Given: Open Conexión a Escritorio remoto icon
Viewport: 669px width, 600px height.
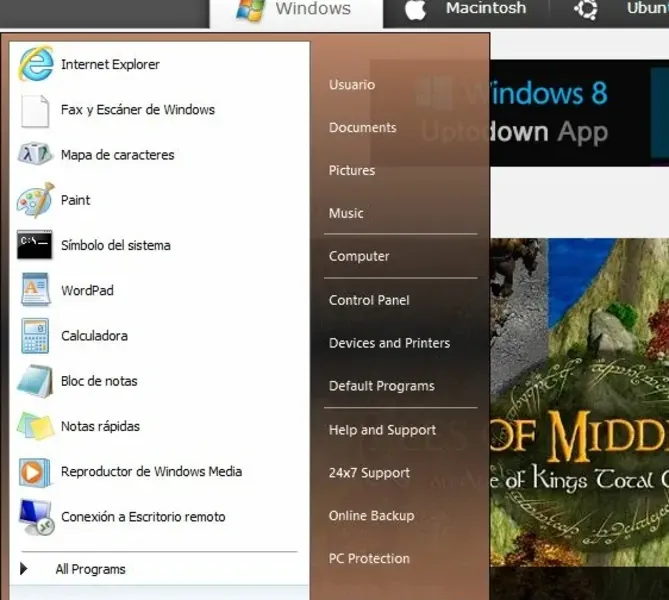Looking at the screenshot, I should (36, 517).
